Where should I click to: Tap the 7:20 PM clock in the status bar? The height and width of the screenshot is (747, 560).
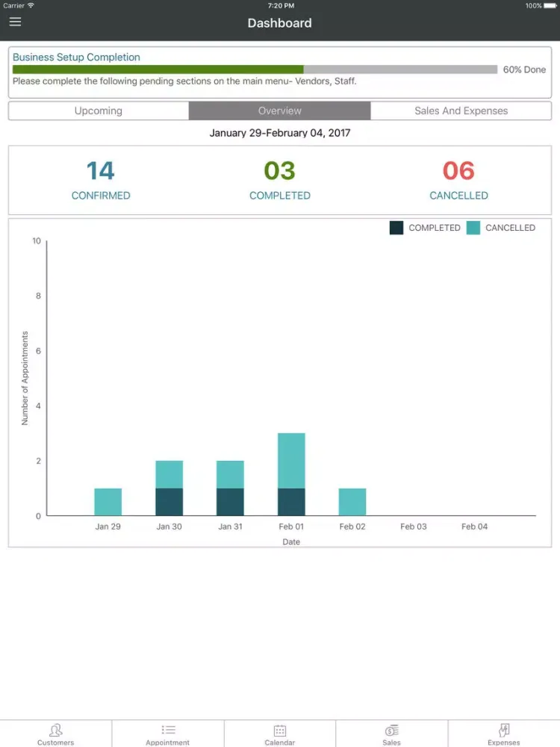click(281, 6)
